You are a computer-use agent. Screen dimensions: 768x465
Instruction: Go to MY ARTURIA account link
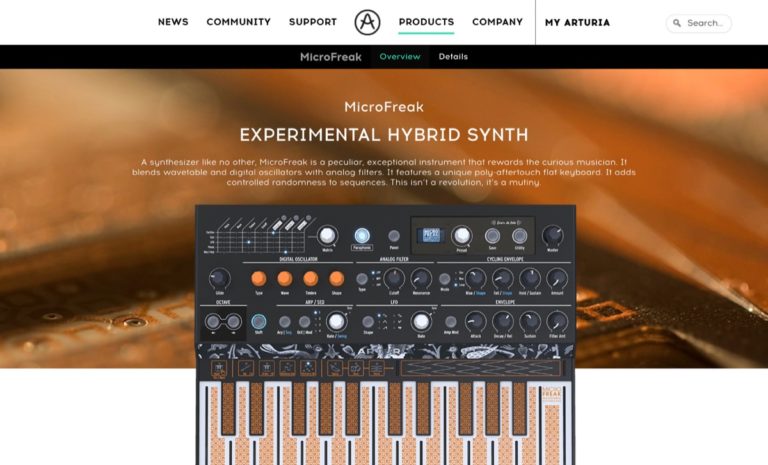(577, 23)
